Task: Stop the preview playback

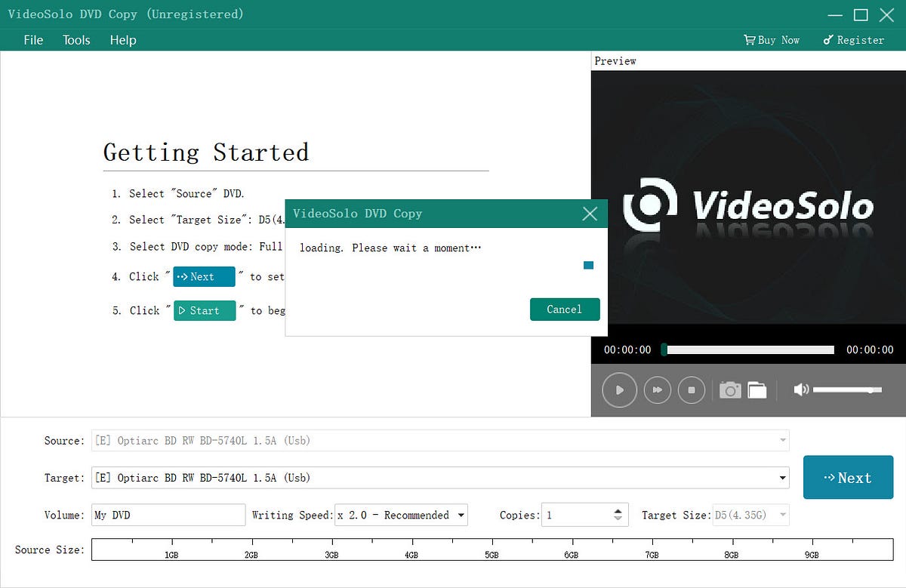Action: [x=691, y=389]
